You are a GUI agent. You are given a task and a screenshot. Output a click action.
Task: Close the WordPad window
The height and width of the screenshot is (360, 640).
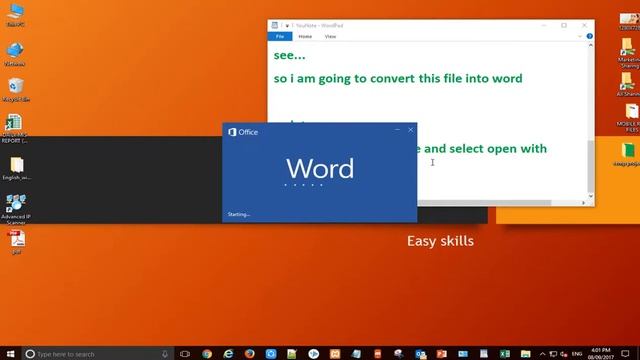pyautogui.click(x=584, y=25)
